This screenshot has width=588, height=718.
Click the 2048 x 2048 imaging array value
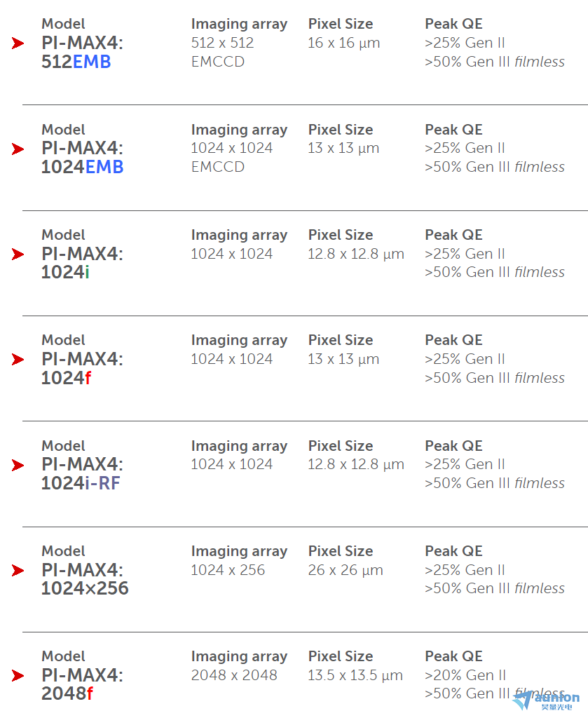(x=234, y=675)
